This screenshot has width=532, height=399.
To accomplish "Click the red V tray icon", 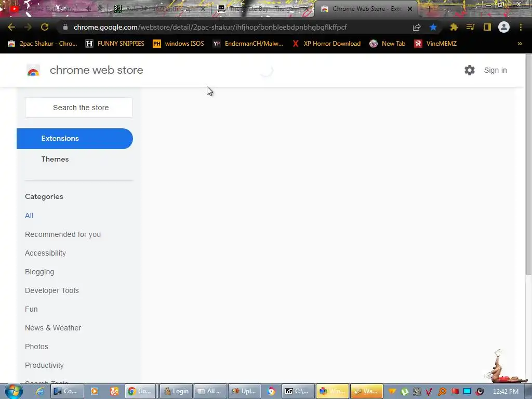I will (429, 392).
